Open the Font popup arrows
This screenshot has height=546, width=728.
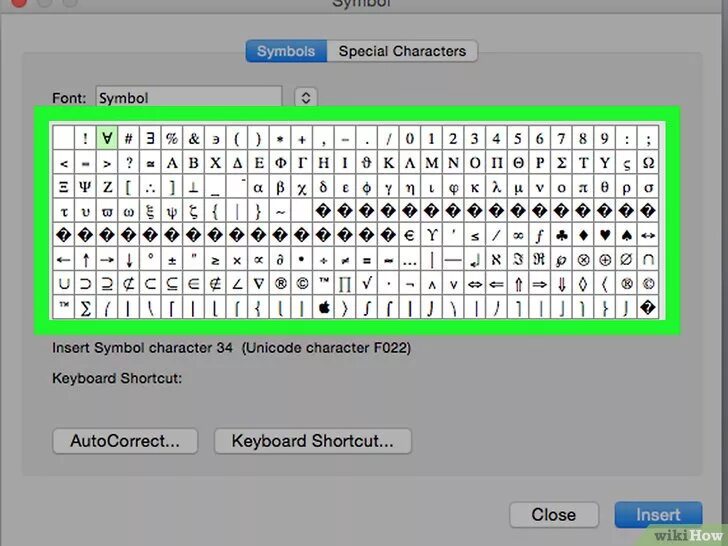(x=306, y=98)
